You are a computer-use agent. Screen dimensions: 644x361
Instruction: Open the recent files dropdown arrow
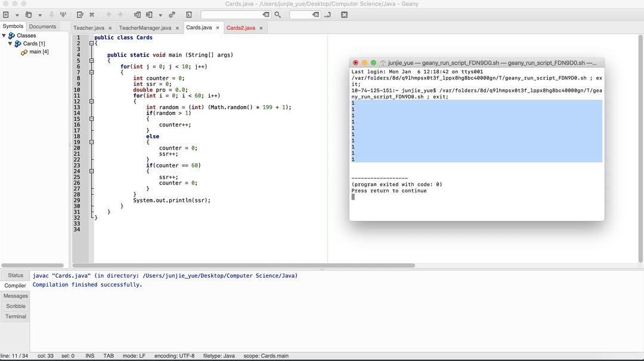40,15
